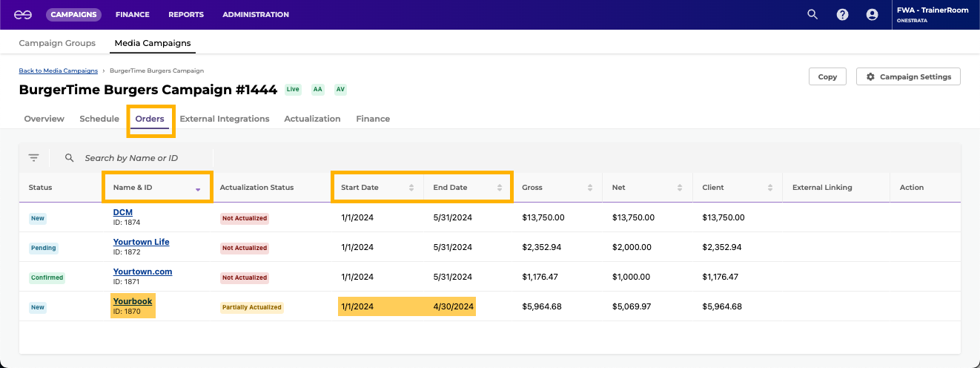The image size is (980, 368).
Task: Follow Back to Media Campaigns link
Action: tap(58, 70)
